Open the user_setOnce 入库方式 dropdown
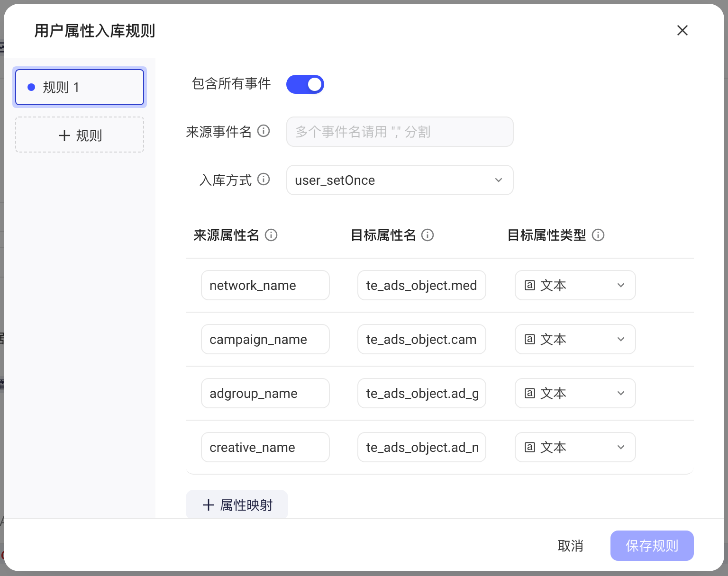 coord(400,180)
